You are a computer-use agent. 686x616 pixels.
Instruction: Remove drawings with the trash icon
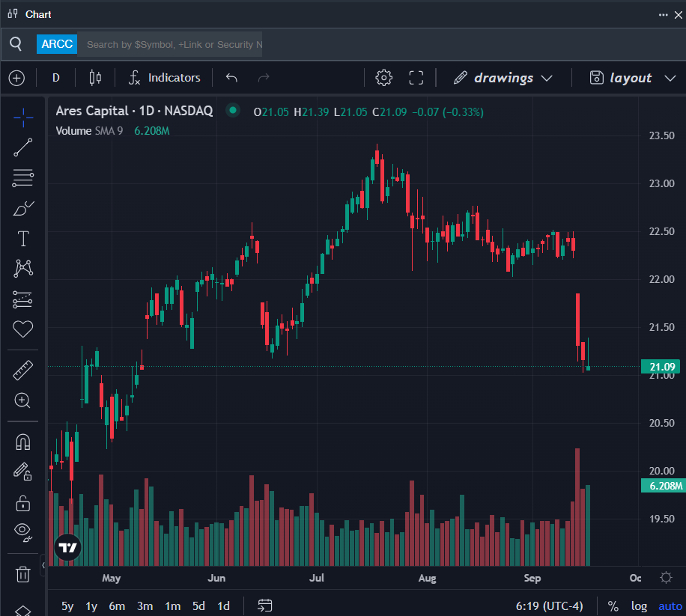click(x=23, y=574)
